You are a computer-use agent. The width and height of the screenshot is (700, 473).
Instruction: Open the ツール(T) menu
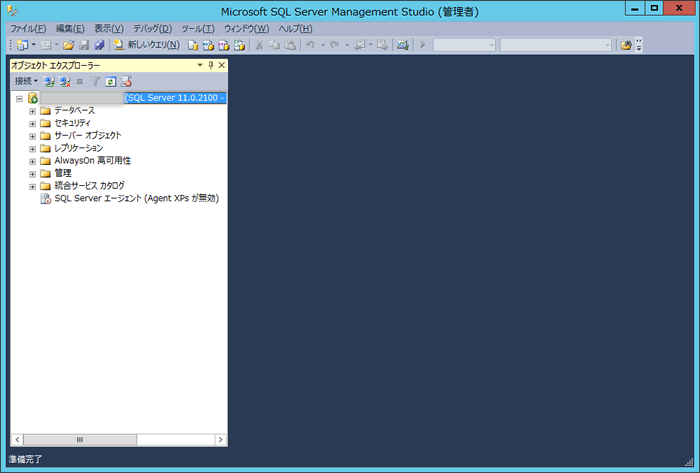pos(197,29)
